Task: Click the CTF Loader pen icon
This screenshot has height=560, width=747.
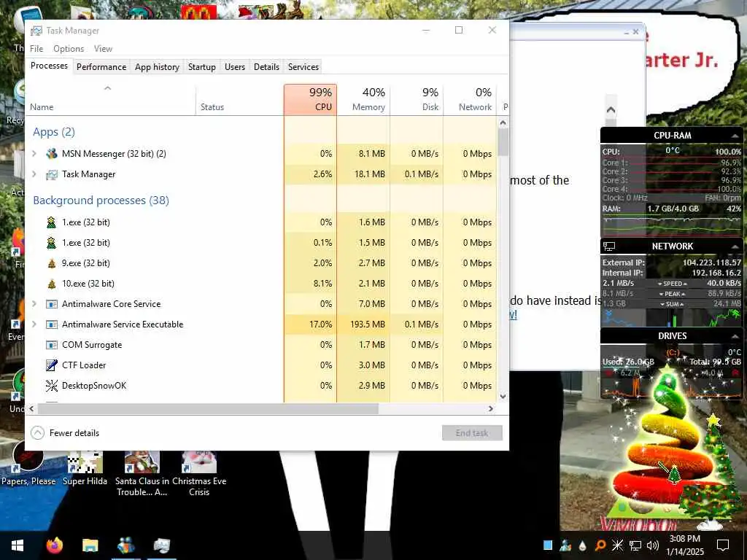Action: click(x=52, y=365)
